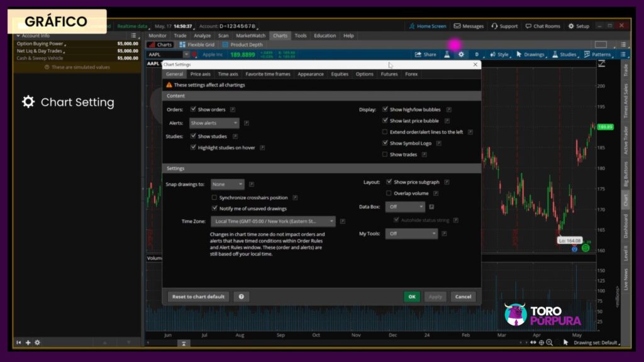Open the Data Box dropdown

(x=404, y=207)
